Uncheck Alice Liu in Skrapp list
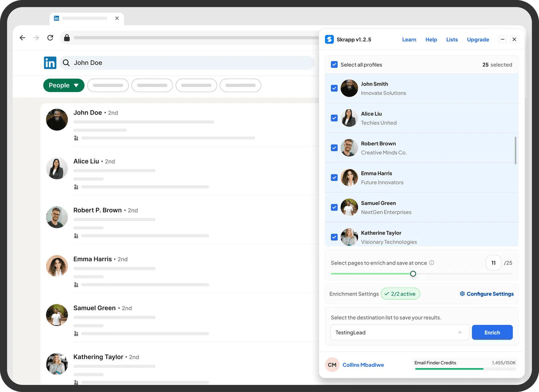This screenshot has width=539, height=392. pos(334,118)
